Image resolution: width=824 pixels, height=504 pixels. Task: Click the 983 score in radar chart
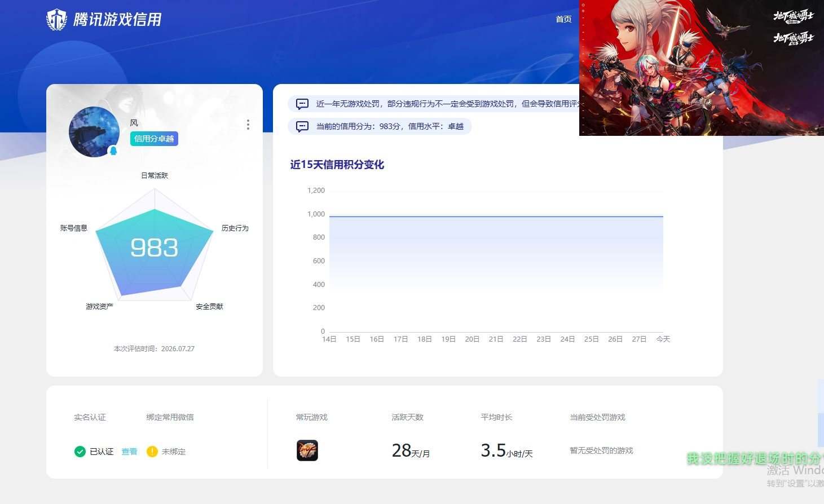[154, 247]
